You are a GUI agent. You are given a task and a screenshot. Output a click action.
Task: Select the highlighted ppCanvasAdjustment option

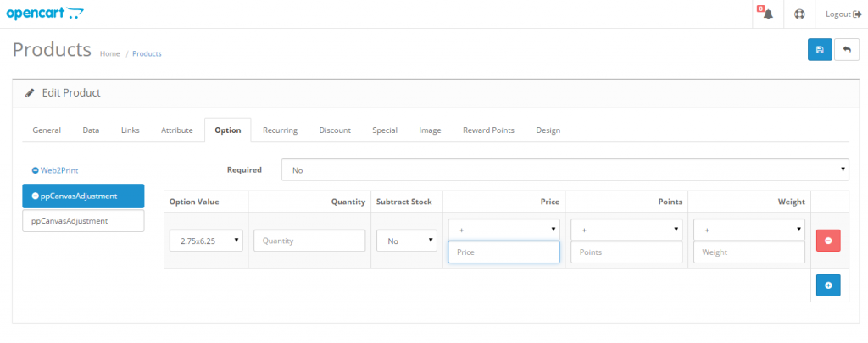coord(83,196)
